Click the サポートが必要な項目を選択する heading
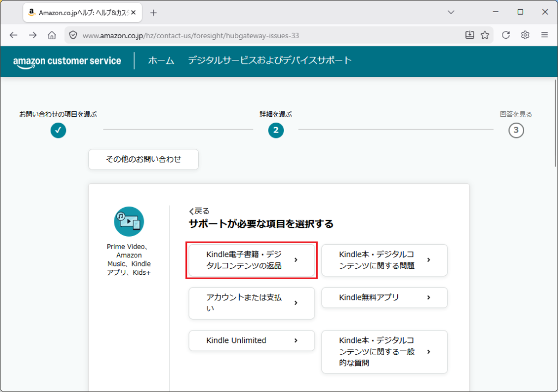 (261, 224)
